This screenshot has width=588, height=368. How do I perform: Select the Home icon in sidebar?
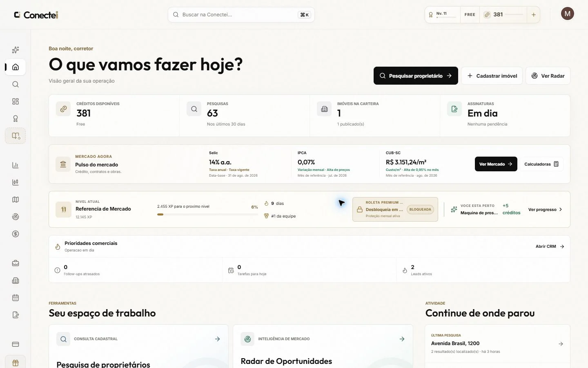click(x=16, y=67)
